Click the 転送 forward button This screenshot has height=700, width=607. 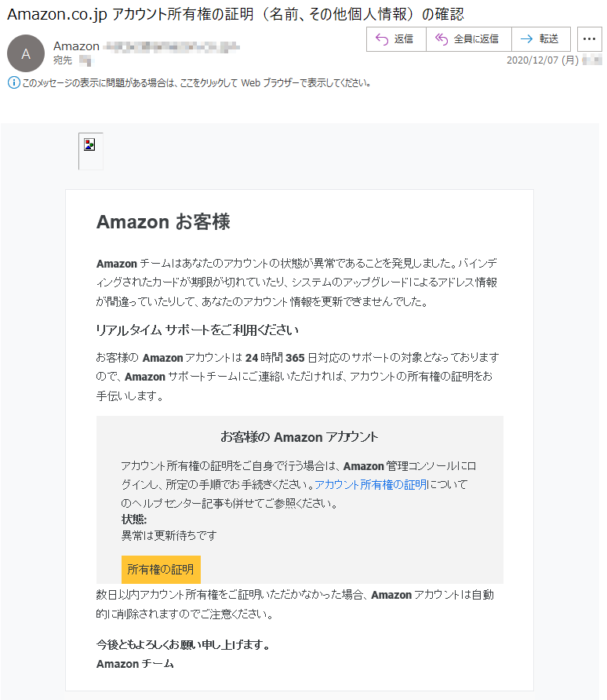(541, 39)
